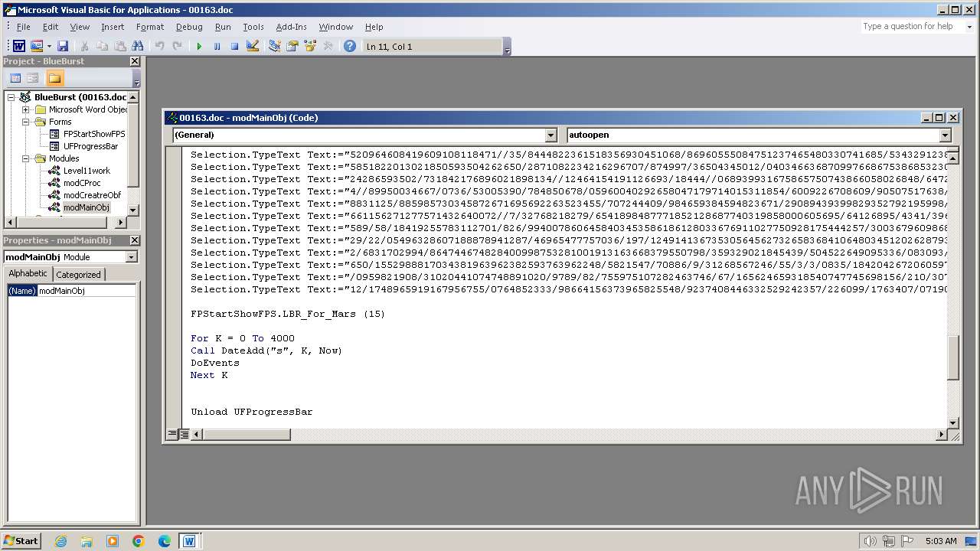The width and height of the screenshot is (980, 551).
Task: Open the Debug menu
Action: 189,27
